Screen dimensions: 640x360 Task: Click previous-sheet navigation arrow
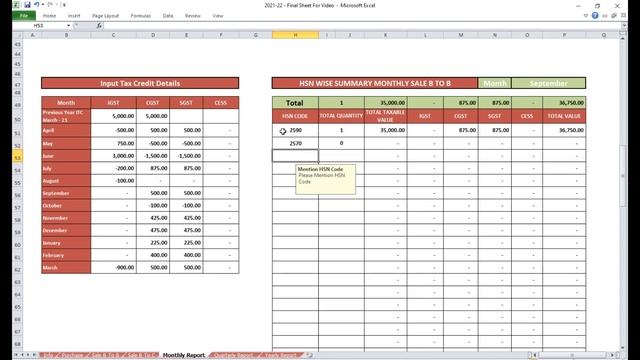[x=22, y=355]
